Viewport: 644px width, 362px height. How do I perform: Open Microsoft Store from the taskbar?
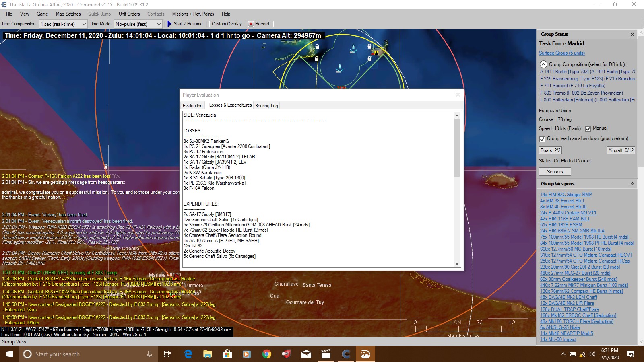pyautogui.click(x=227, y=354)
